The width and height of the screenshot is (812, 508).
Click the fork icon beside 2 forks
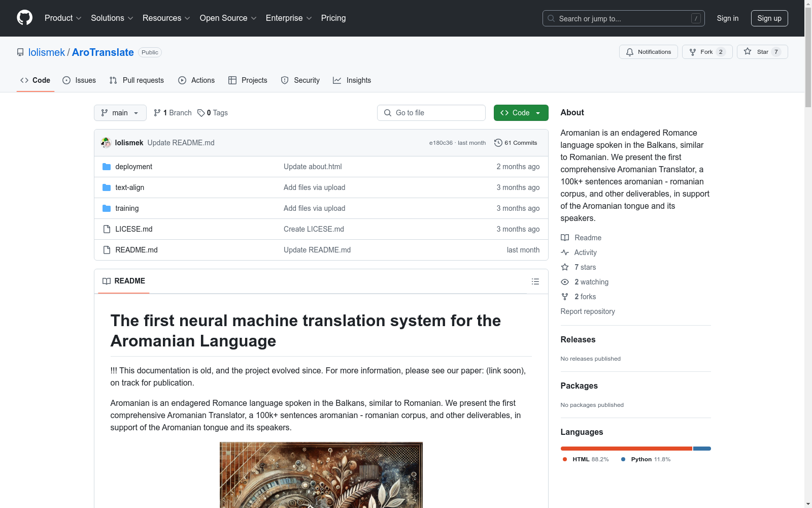(565, 297)
